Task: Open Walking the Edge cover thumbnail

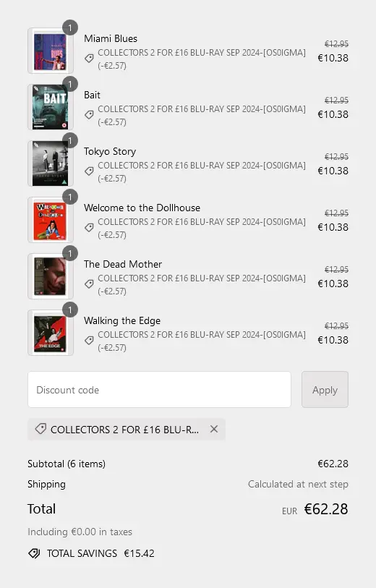Action: [50, 333]
